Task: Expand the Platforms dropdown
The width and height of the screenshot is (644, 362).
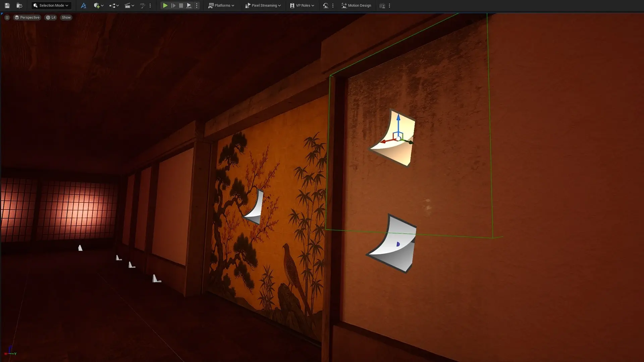Action: [x=221, y=5]
